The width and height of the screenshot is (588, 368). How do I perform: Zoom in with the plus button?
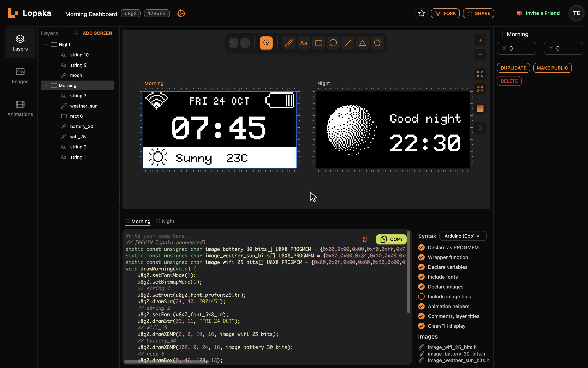pos(480,40)
